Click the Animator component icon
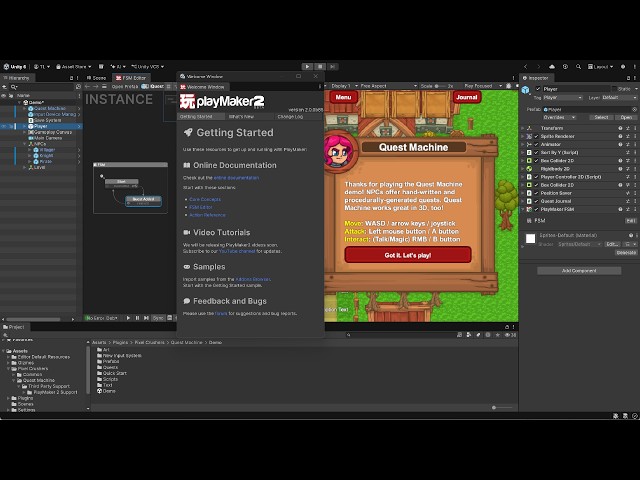Viewport: 640px width, 480px height. pyautogui.click(x=529, y=144)
